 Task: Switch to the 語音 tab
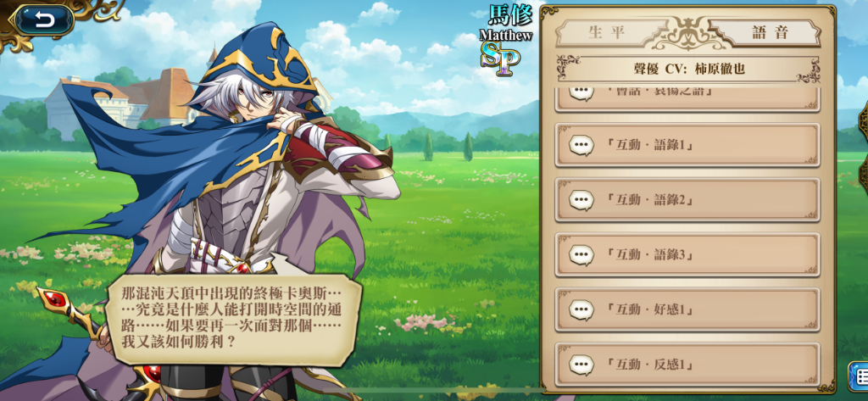(x=765, y=32)
